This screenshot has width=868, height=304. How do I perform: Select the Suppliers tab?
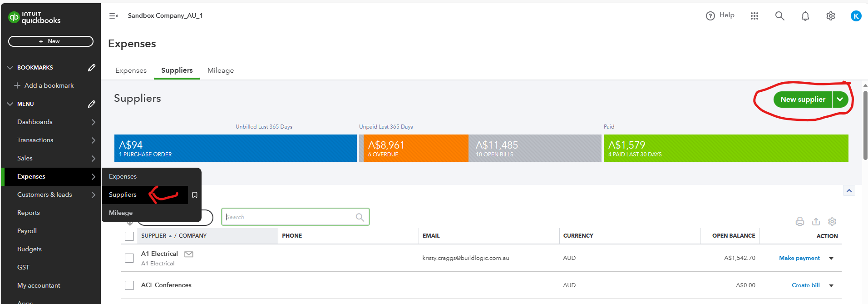tap(177, 70)
